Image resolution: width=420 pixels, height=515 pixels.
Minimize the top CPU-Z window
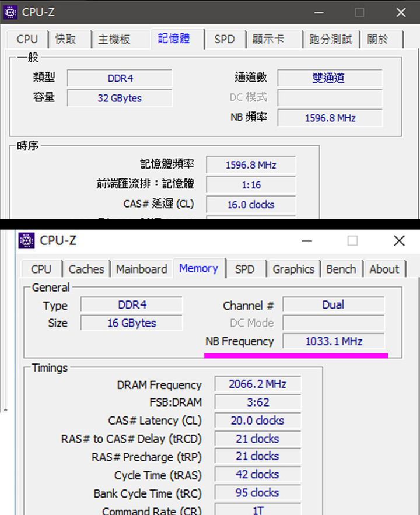[x=319, y=13]
